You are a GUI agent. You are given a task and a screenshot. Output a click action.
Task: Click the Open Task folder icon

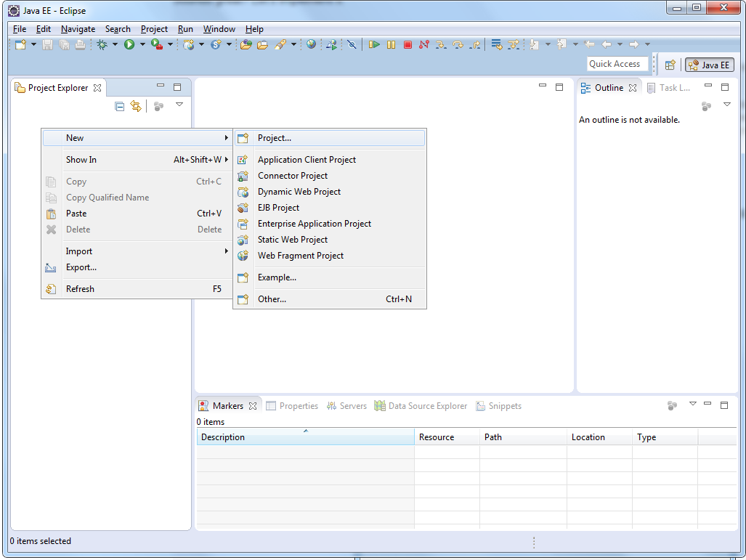click(262, 45)
